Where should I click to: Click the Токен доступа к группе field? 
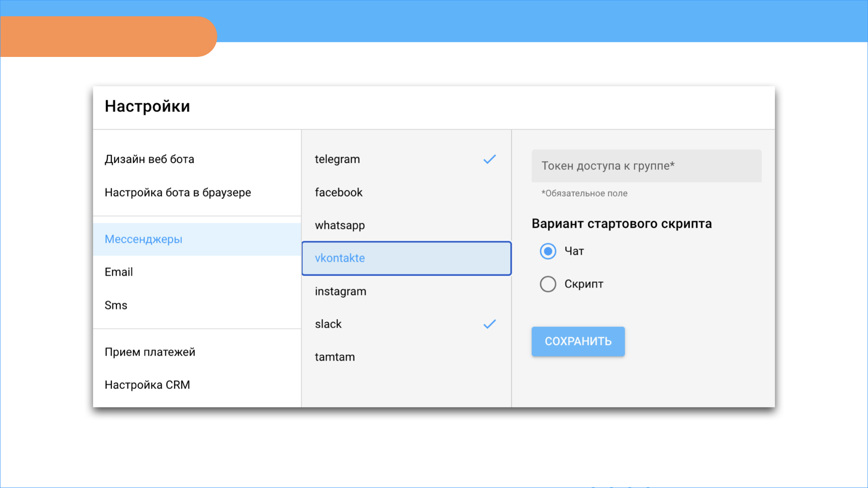click(x=646, y=166)
